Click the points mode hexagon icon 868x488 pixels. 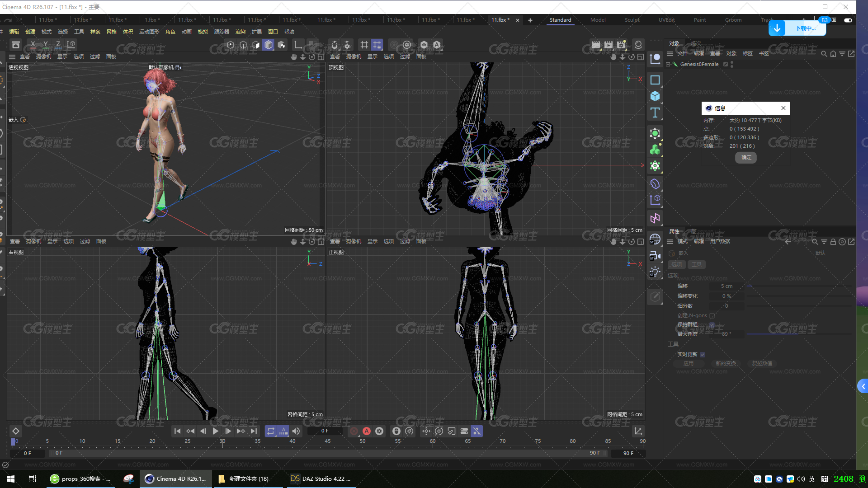[231, 45]
